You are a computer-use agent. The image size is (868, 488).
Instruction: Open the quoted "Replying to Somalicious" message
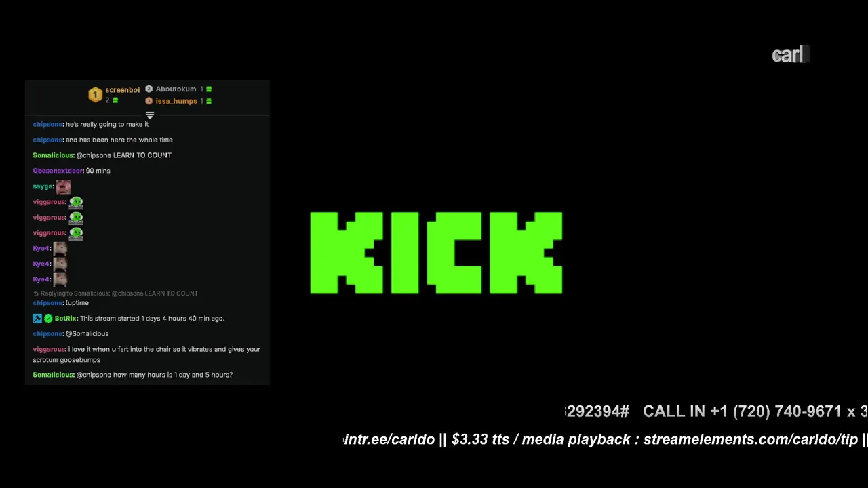119,293
